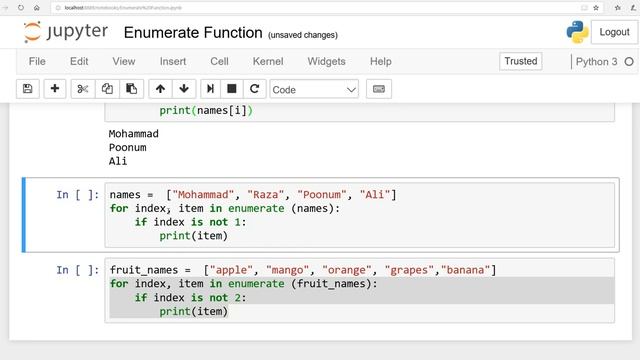Screen dimensions: 640x360
Task: Click the 'if index is not 1:' line
Action: point(191,222)
